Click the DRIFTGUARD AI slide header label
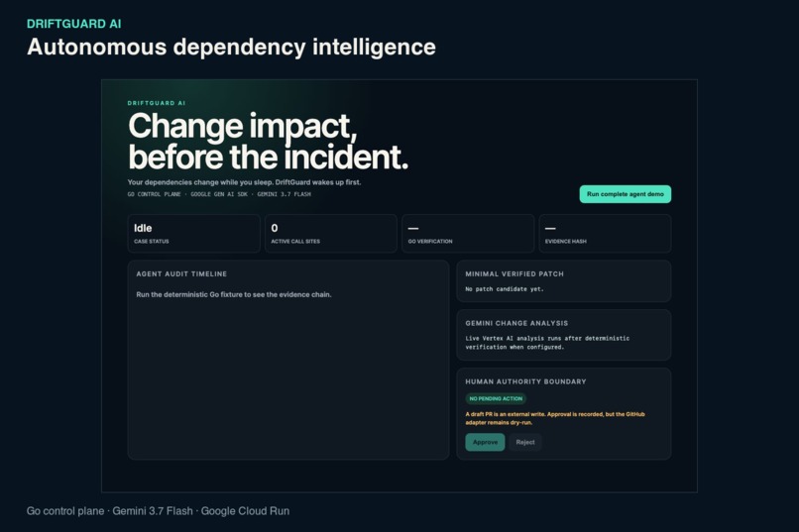The image size is (799, 532). point(74,24)
